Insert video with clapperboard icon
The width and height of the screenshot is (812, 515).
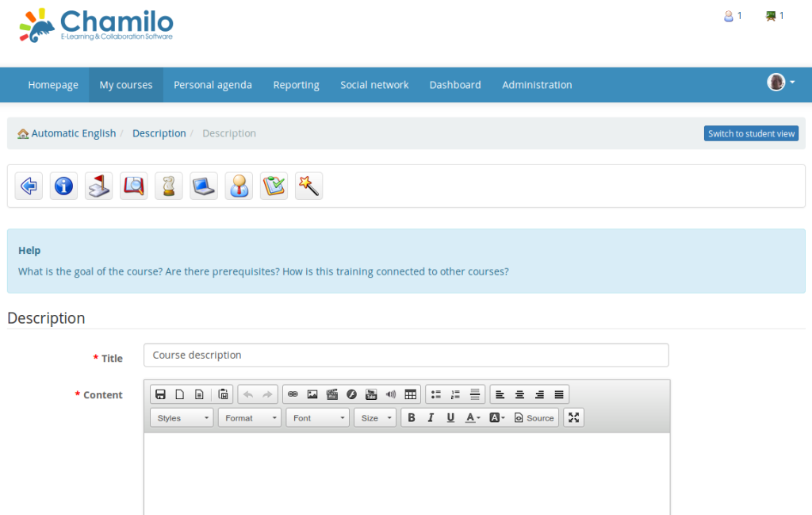pos(332,394)
